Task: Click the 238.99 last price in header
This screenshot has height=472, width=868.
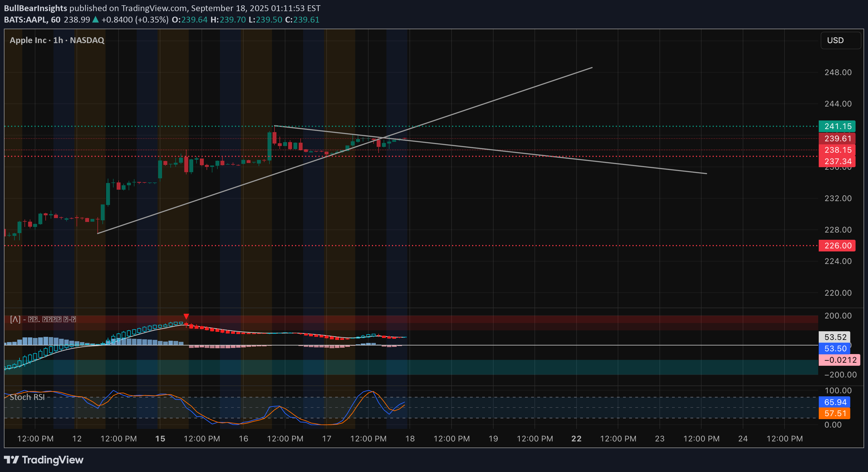Action: [77, 19]
